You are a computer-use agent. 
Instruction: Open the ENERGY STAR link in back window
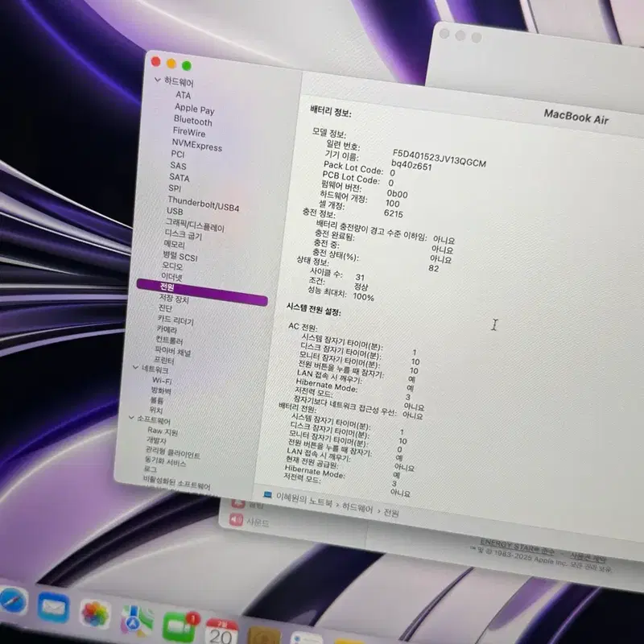tap(517, 547)
